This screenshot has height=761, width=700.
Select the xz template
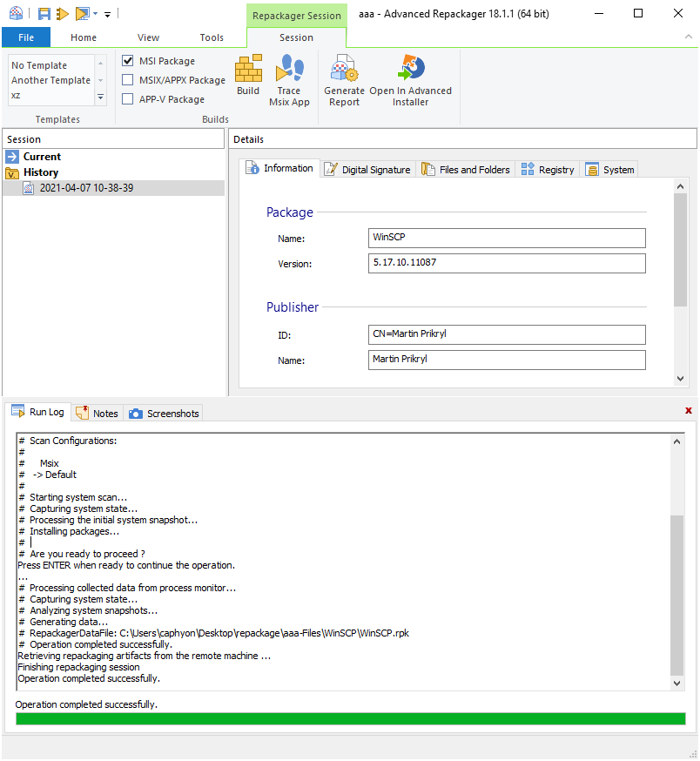[x=16, y=95]
